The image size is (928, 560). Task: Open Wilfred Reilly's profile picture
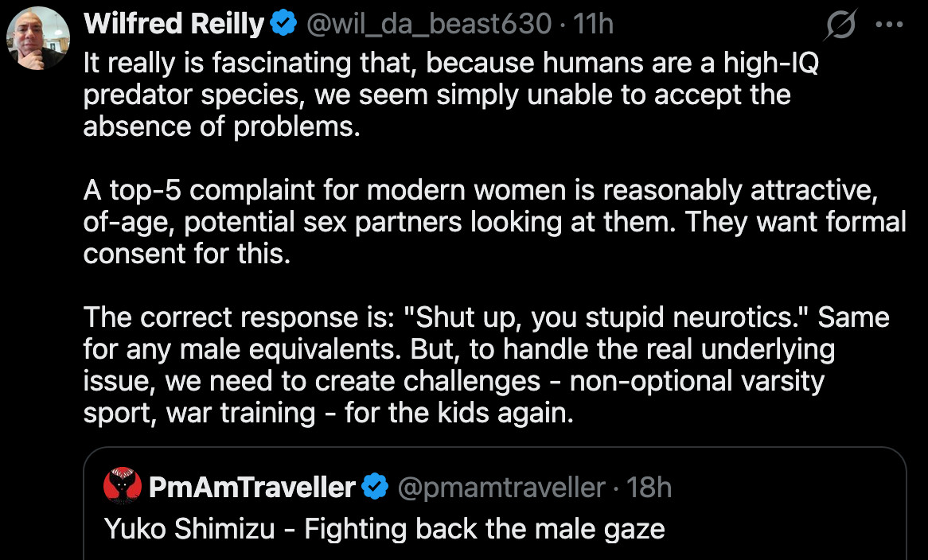coord(38,38)
